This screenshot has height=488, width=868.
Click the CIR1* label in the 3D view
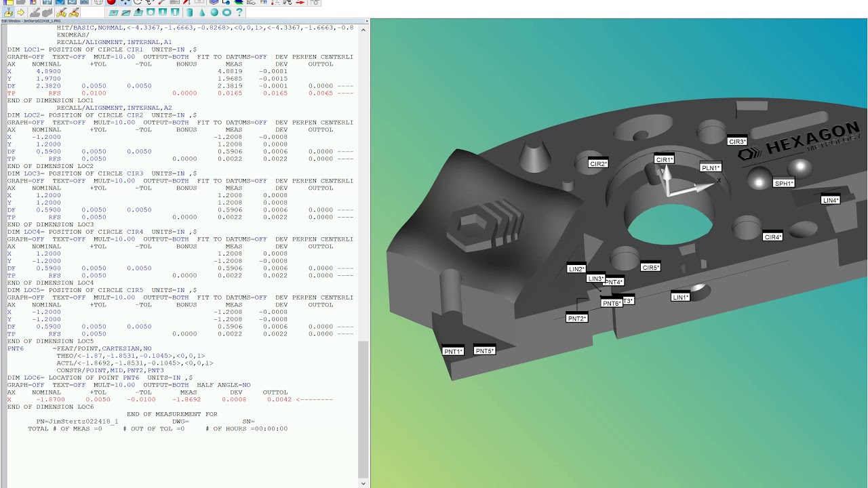coord(664,160)
